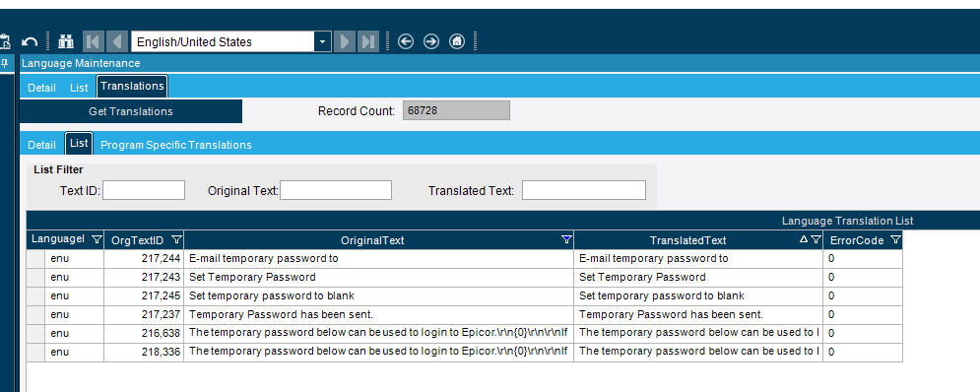
Task: Go to previous record navigation arrow
Action: point(117,42)
